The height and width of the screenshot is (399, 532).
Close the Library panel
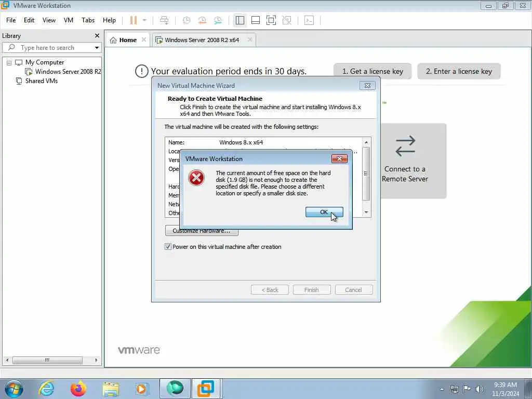point(97,36)
